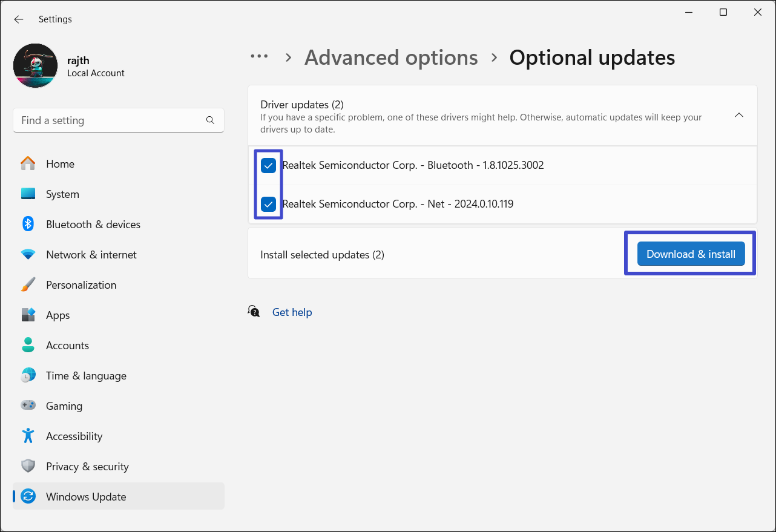The width and height of the screenshot is (776, 532).
Task: Collapse the Driver updates section chevron
Action: pyautogui.click(x=738, y=115)
